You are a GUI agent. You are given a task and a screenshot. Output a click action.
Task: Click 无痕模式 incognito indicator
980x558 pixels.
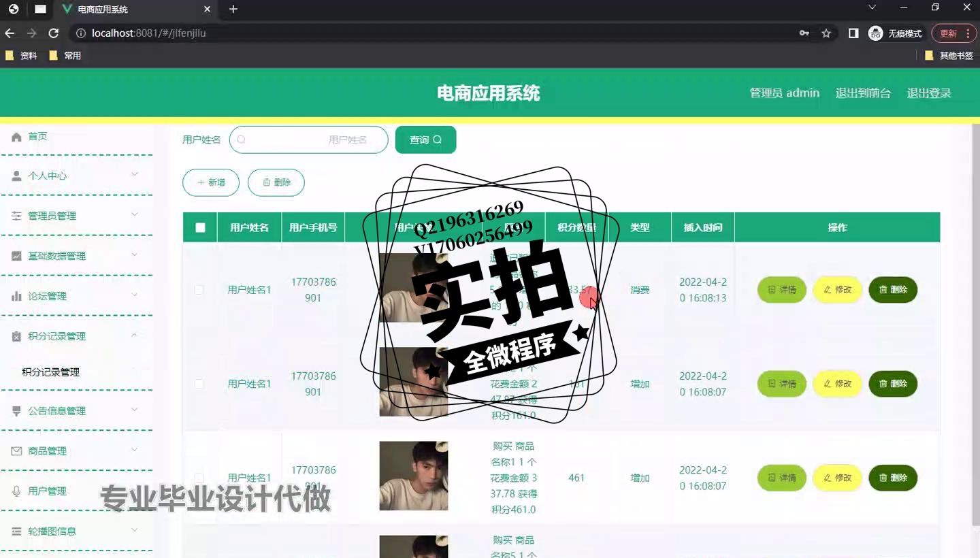click(x=896, y=33)
